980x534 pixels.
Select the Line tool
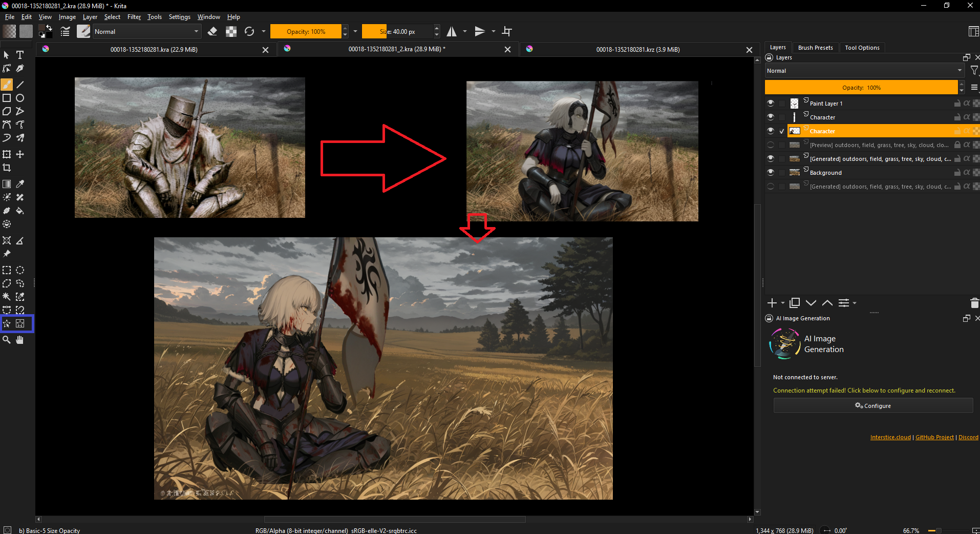(20, 85)
